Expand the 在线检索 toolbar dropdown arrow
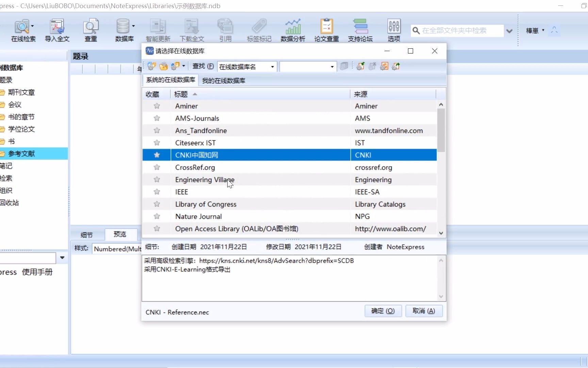 pos(33,26)
